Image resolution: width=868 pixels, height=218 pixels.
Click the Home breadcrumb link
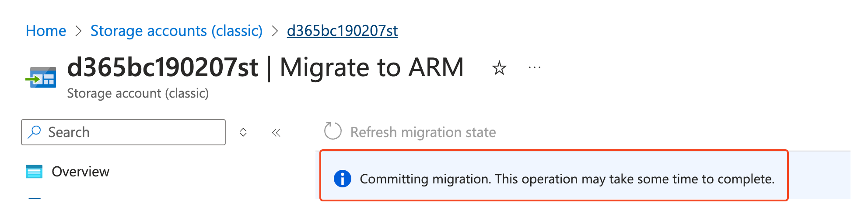tap(46, 31)
